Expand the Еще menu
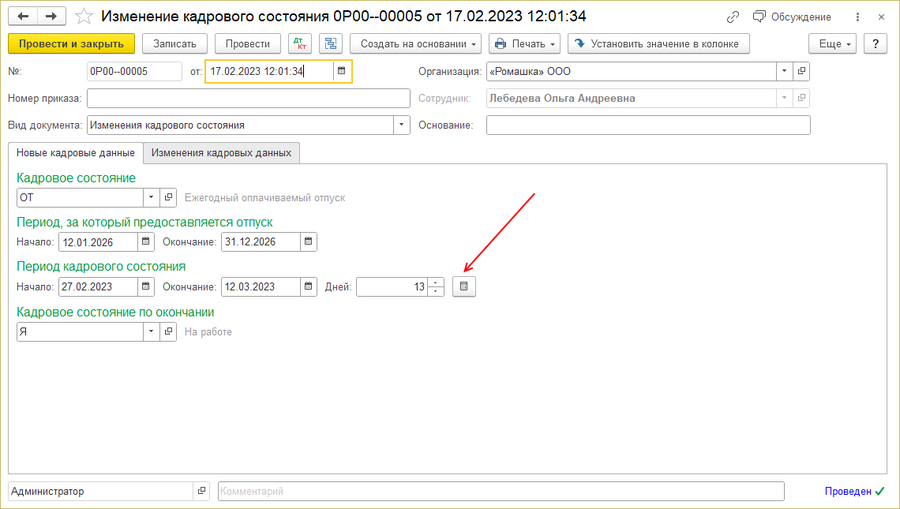This screenshot has width=900, height=509. pyautogui.click(x=832, y=44)
